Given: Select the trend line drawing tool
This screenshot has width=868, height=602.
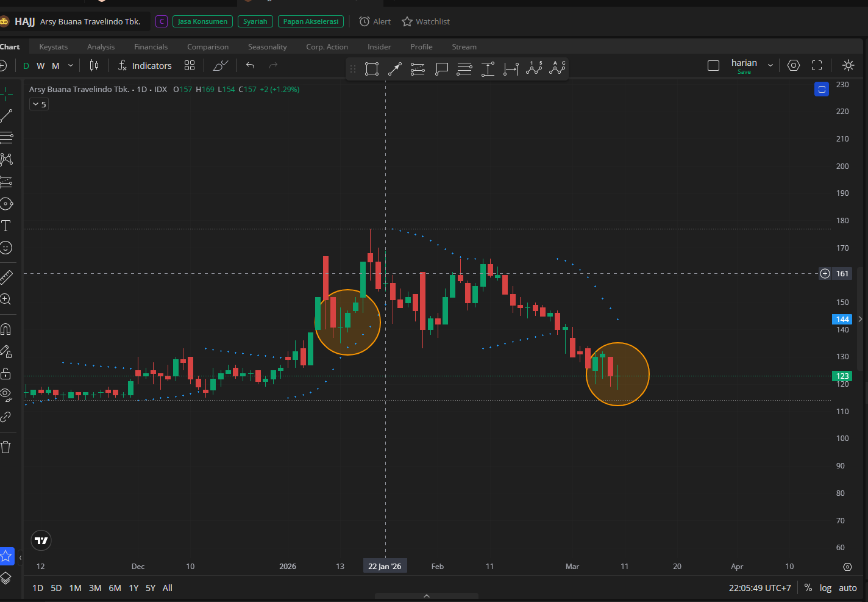Looking at the screenshot, I should (x=5, y=115).
